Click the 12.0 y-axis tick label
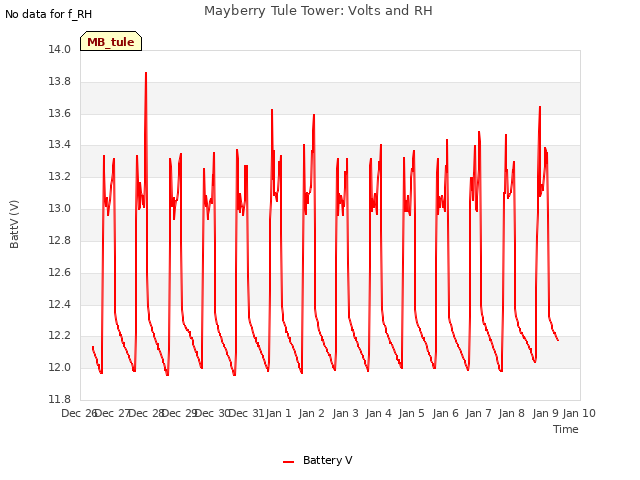Viewport: 640px width, 480px height. coord(60,368)
